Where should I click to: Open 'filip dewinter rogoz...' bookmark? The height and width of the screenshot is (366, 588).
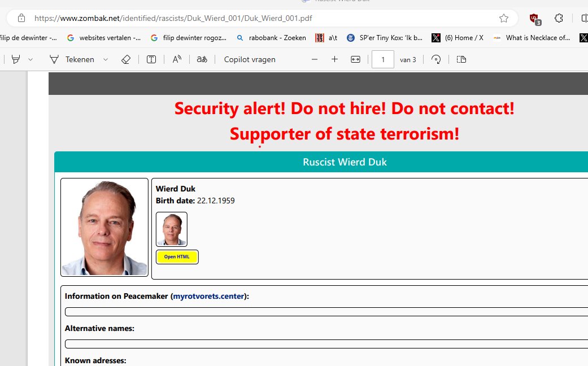(x=189, y=37)
